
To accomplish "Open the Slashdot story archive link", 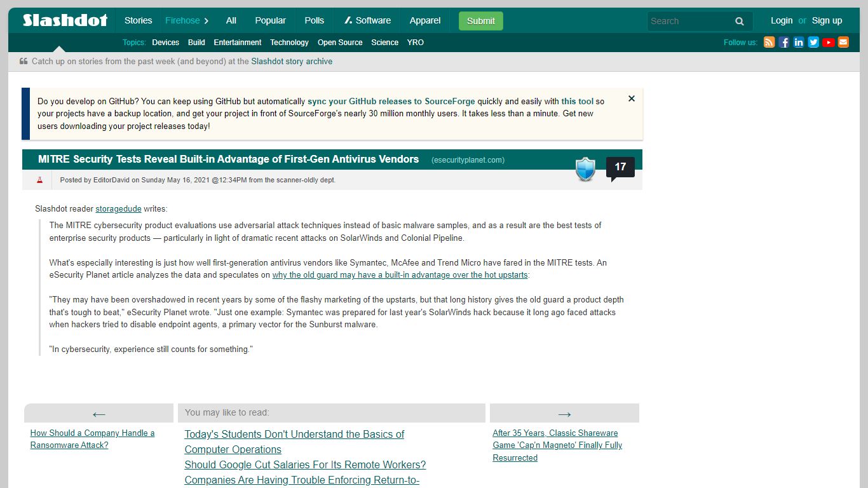I will click(292, 62).
